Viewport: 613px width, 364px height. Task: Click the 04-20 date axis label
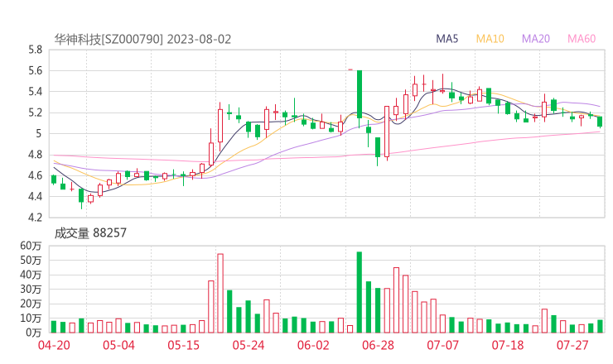pyautogui.click(x=54, y=345)
